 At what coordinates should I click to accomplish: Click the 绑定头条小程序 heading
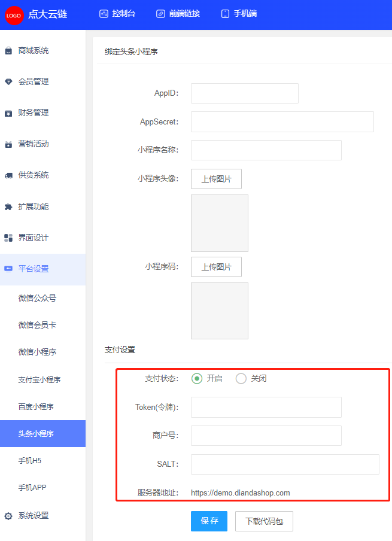point(131,51)
